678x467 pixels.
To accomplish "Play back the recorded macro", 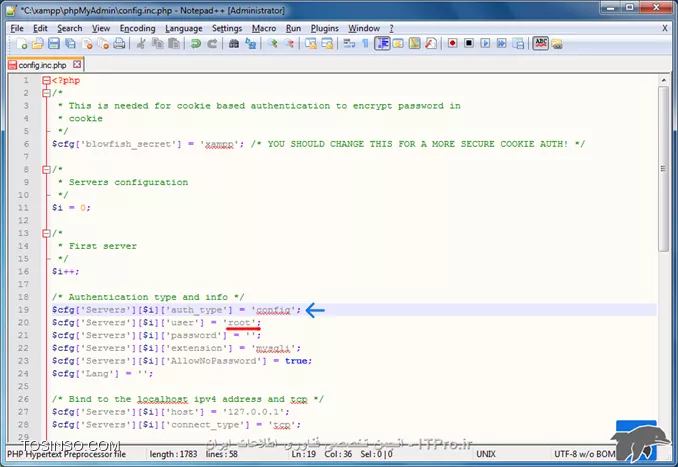I will tap(485, 44).
